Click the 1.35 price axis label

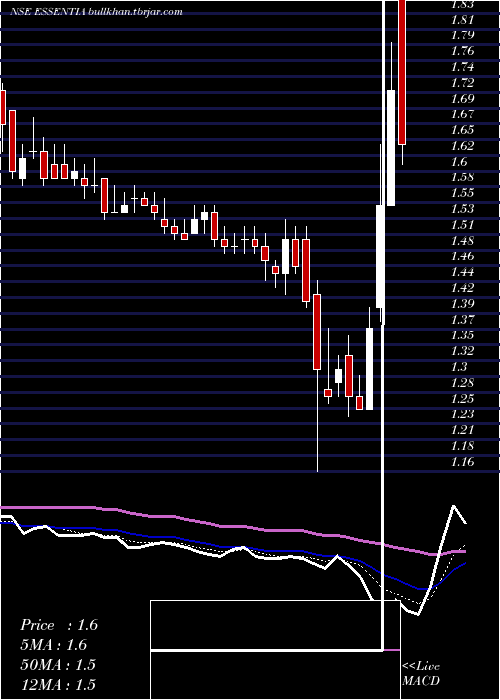[x=462, y=335]
